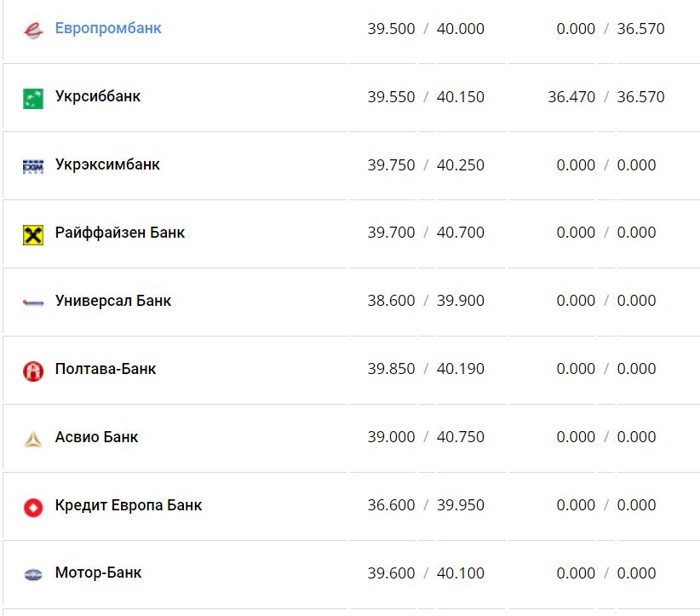The width and height of the screenshot is (700, 616).
Task: Click Райффайзен rate 39.700 / 40.700
Action: [426, 233]
